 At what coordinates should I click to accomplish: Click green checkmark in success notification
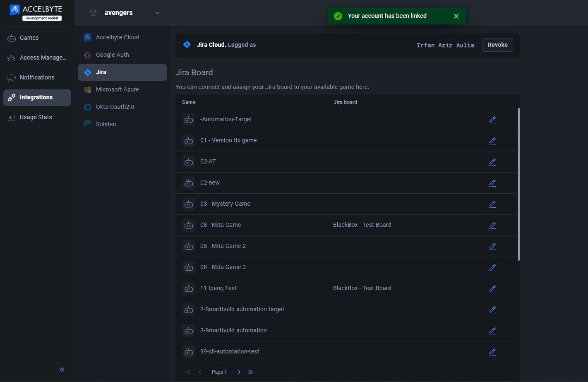(338, 16)
